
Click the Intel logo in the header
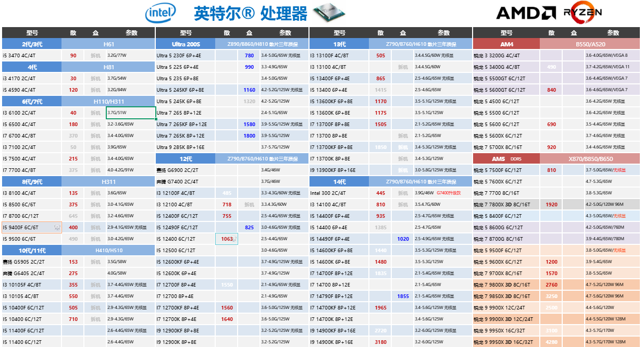click(160, 13)
